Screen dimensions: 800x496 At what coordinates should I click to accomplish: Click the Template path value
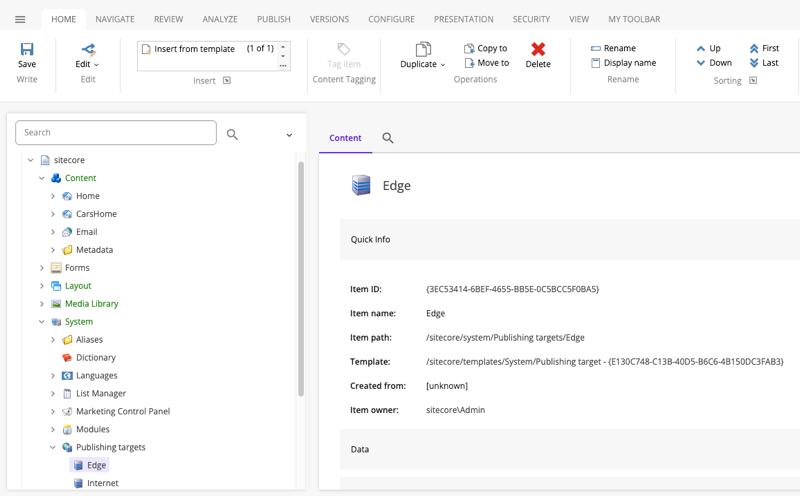click(605, 362)
